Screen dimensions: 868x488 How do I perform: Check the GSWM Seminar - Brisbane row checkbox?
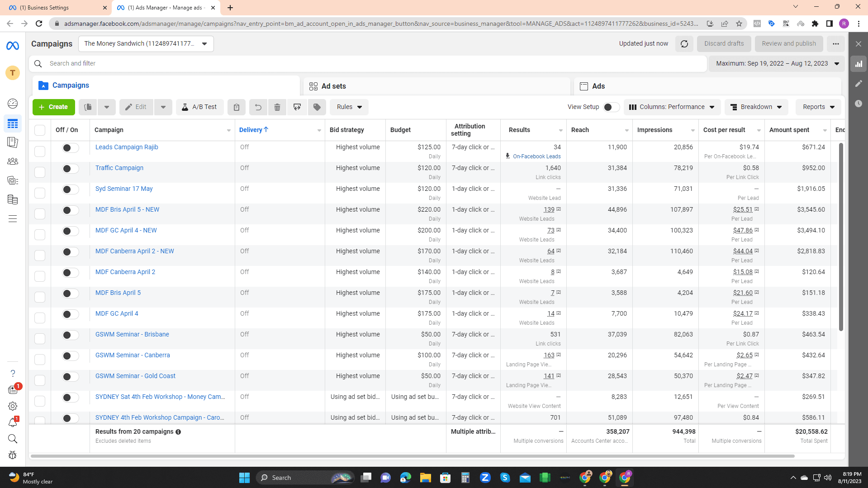40,339
